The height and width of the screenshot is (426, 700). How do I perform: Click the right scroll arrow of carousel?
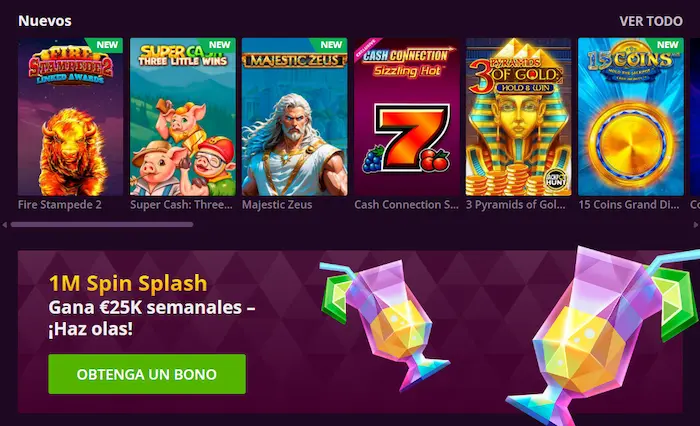coord(696,225)
